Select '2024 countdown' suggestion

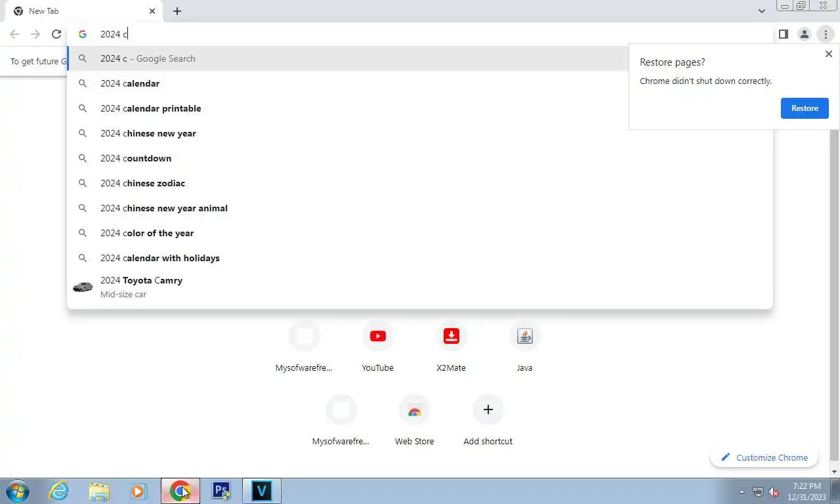pos(420,158)
